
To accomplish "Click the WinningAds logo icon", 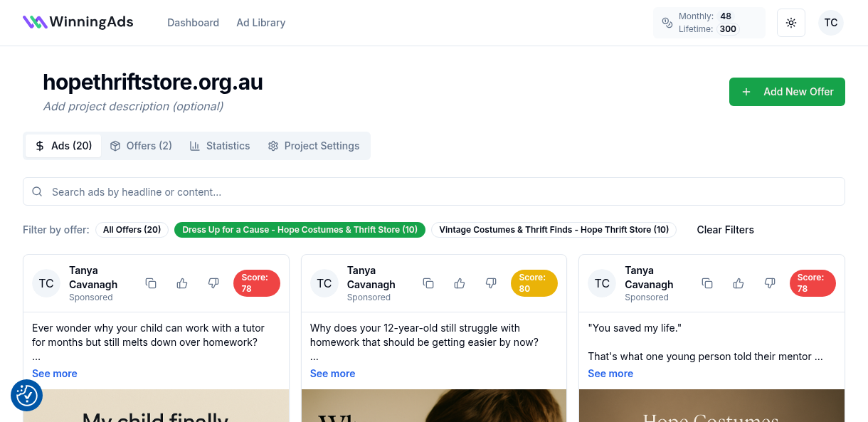I will pos(35,22).
